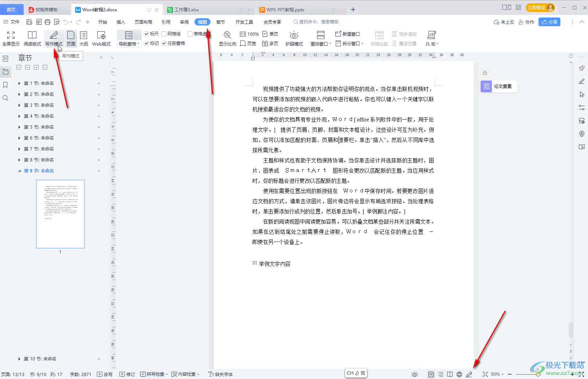Set zoom to 100% in ribbon
Image resolution: width=588 pixels, height=379 pixels.
click(x=249, y=34)
